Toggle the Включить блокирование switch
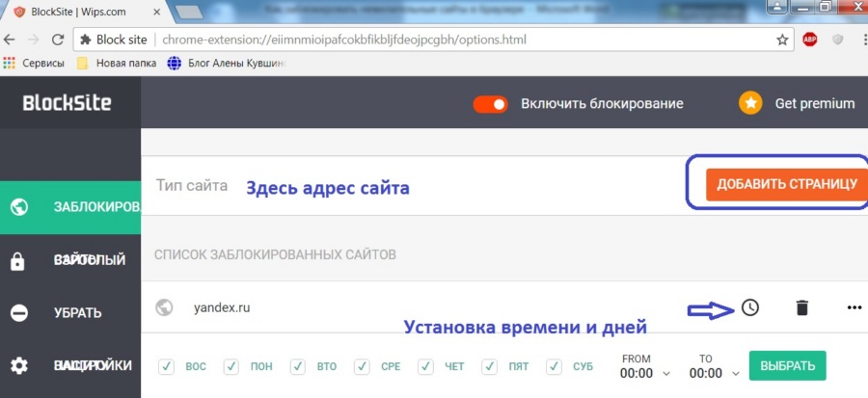The height and width of the screenshot is (398, 868). click(490, 104)
